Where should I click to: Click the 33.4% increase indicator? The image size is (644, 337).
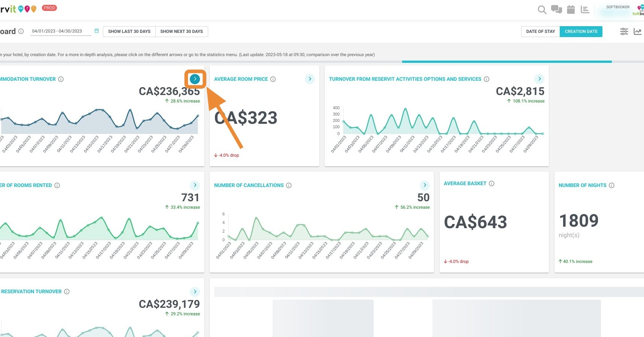[x=182, y=207]
